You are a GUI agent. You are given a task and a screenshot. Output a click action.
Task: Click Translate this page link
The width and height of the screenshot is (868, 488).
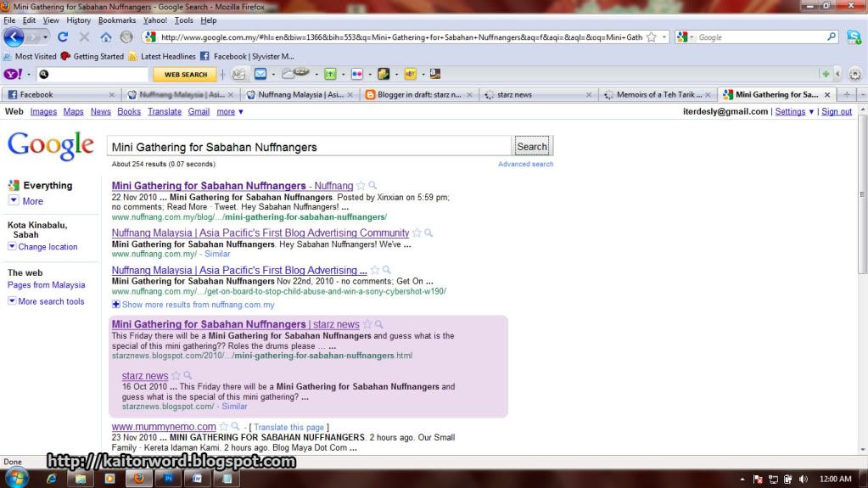coord(288,427)
